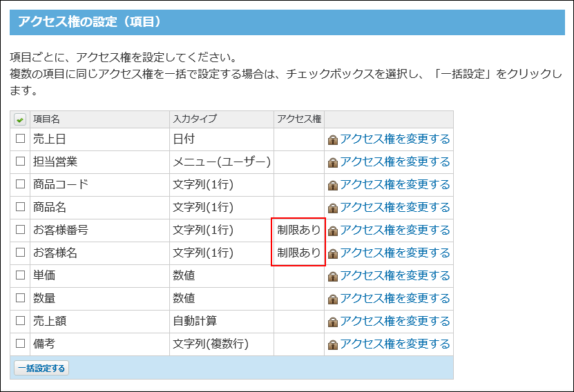Open アクセス権を変更する for お客様名

pos(395,253)
